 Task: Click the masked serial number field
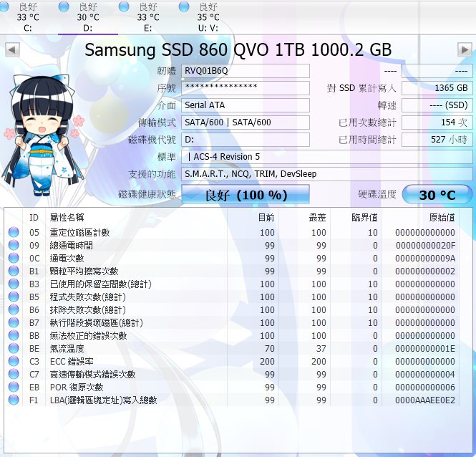click(246, 88)
